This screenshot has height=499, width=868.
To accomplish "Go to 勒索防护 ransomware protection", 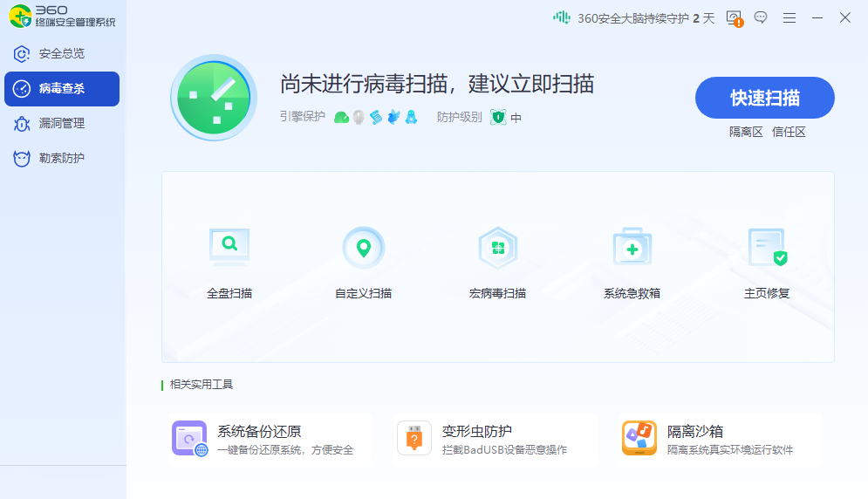I will click(x=61, y=158).
